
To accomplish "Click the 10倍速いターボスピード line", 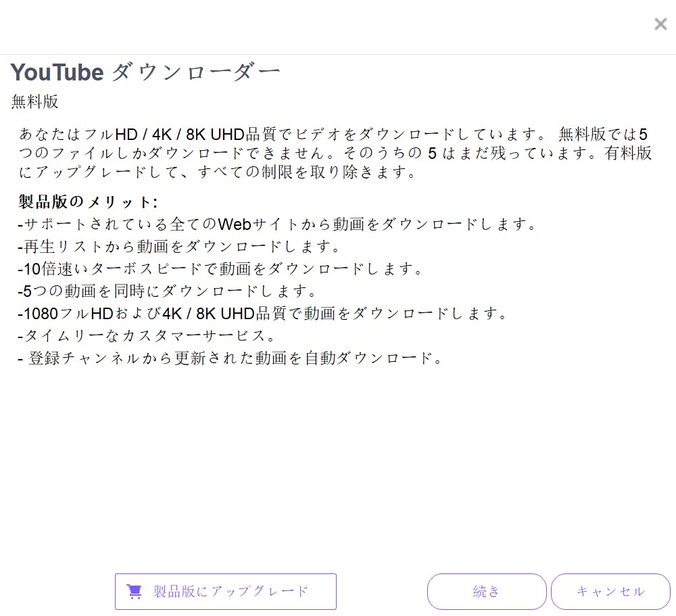I will coord(220,269).
